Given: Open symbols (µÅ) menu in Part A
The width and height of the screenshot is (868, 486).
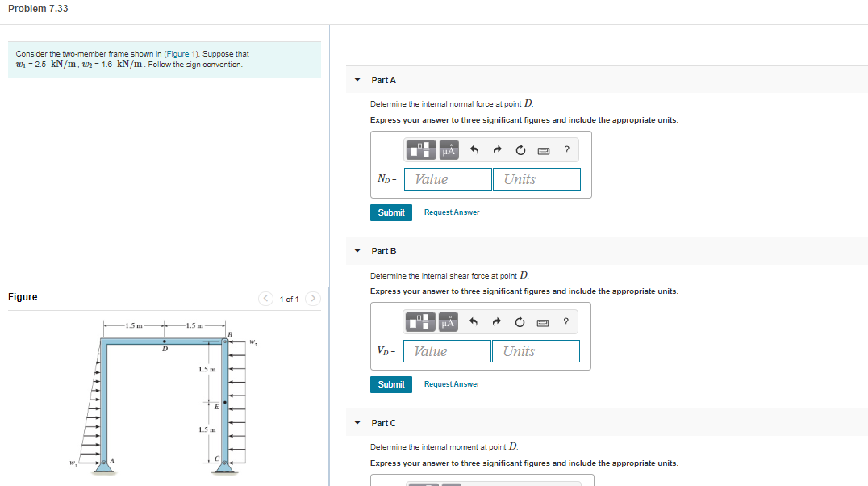Looking at the screenshot, I should coord(449,150).
